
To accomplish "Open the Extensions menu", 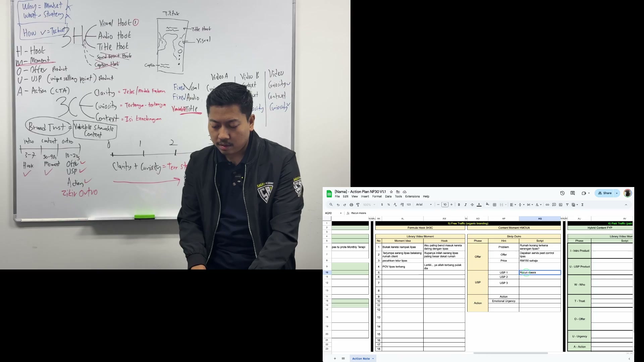I will [x=412, y=196].
